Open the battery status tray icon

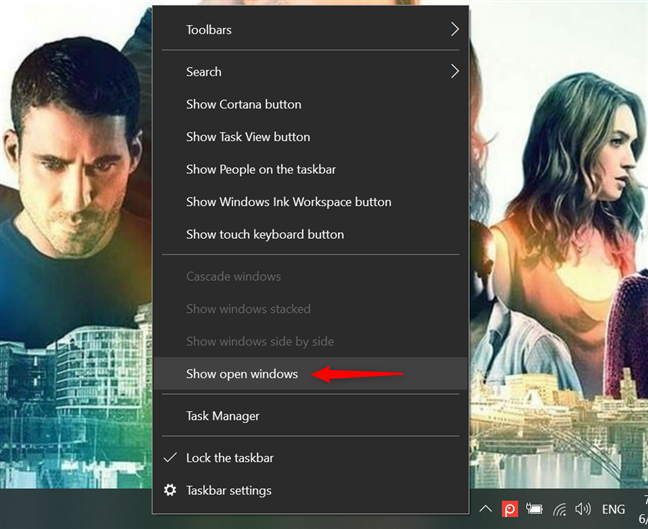click(x=533, y=508)
